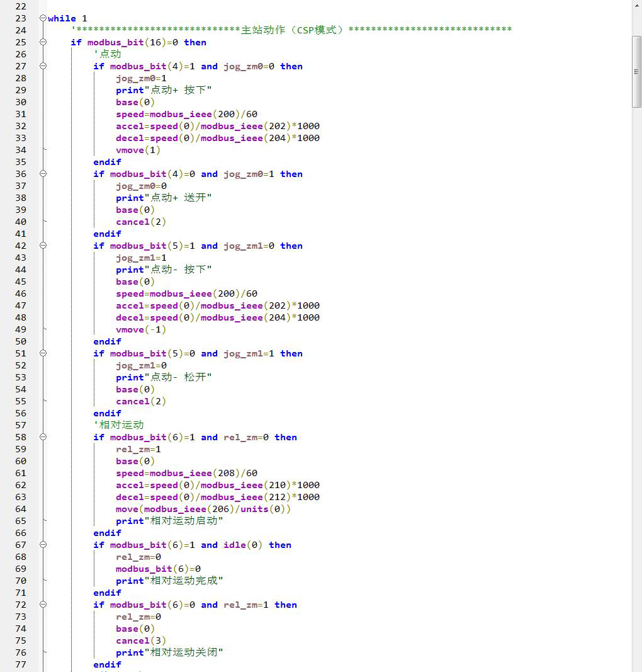Click the modbus_bit(6)=0 assignment on line 69
642x672 pixels.
point(158,569)
